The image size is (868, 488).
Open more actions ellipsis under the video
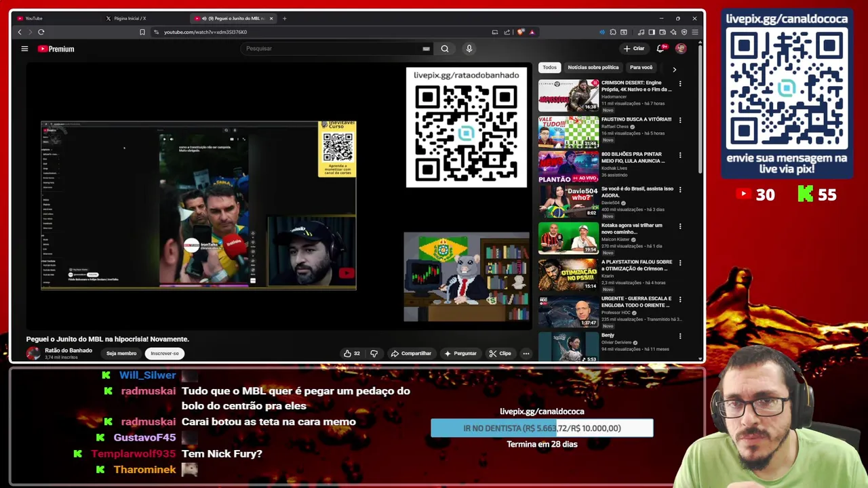[526, 353]
